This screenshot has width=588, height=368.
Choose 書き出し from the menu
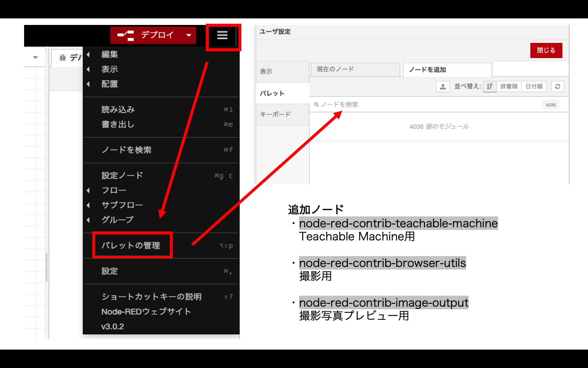click(161, 124)
